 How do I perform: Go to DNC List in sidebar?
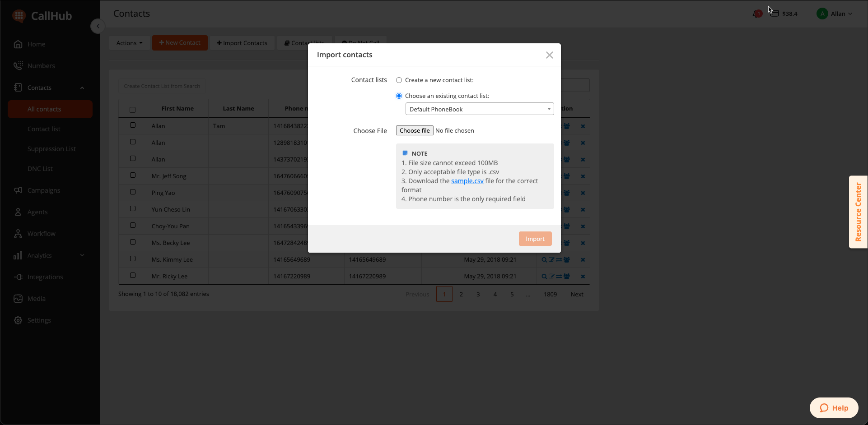click(x=40, y=169)
